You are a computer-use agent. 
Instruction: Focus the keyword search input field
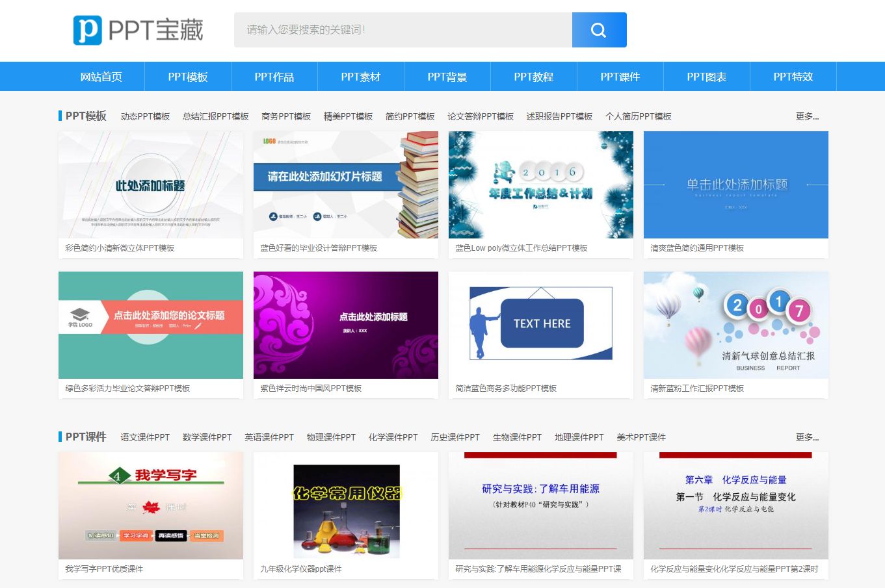click(403, 30)
